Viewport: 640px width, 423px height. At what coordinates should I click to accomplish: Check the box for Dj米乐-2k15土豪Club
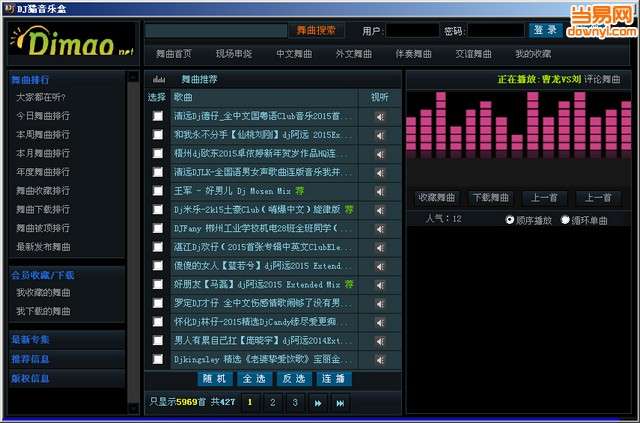(158, 209)
